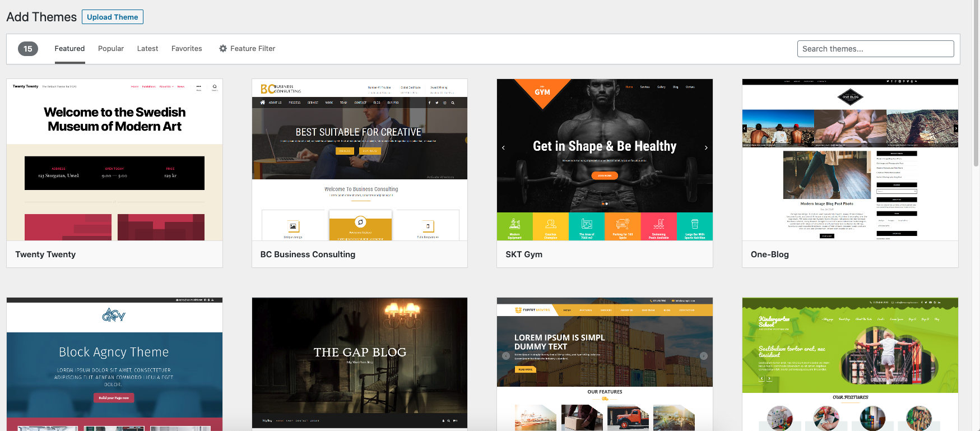This screenshot has height=431, width=980.
Task: Click the Upload Theme button
Action: click(113, 17)
